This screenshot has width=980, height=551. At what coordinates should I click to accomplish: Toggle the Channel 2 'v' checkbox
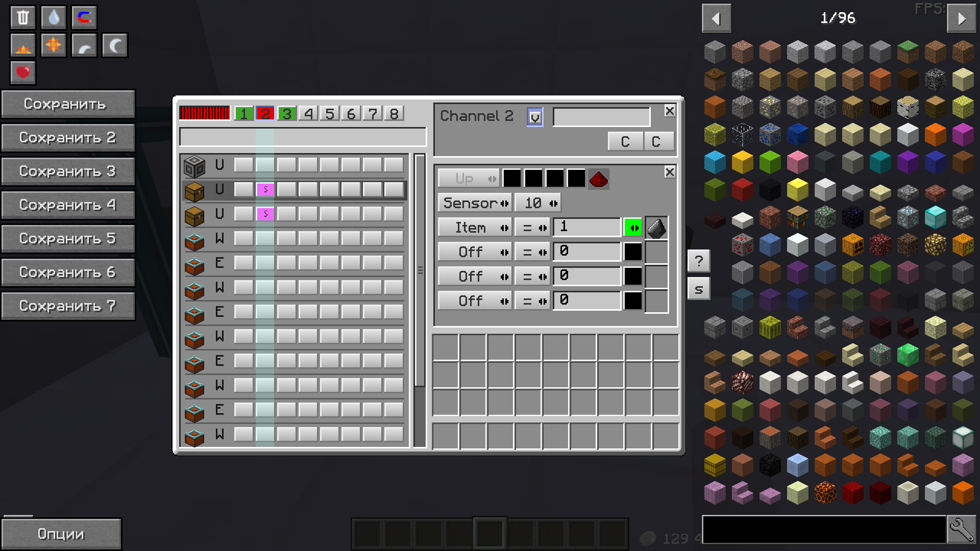point(534,117)
